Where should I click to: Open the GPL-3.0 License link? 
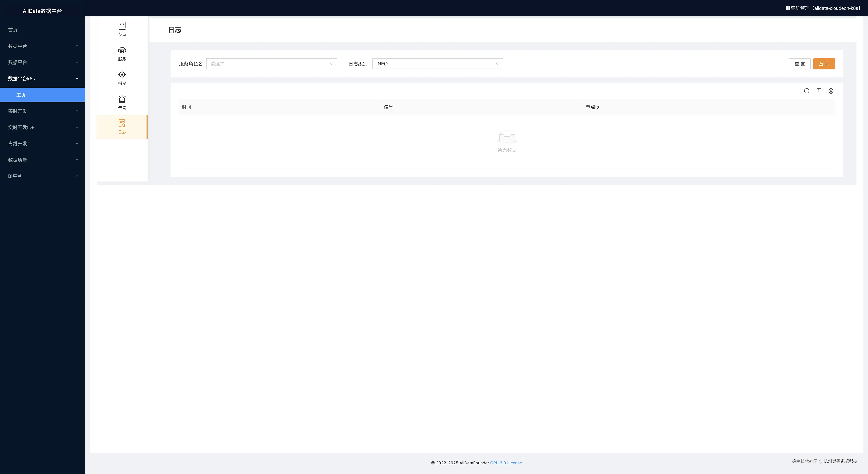506,463
